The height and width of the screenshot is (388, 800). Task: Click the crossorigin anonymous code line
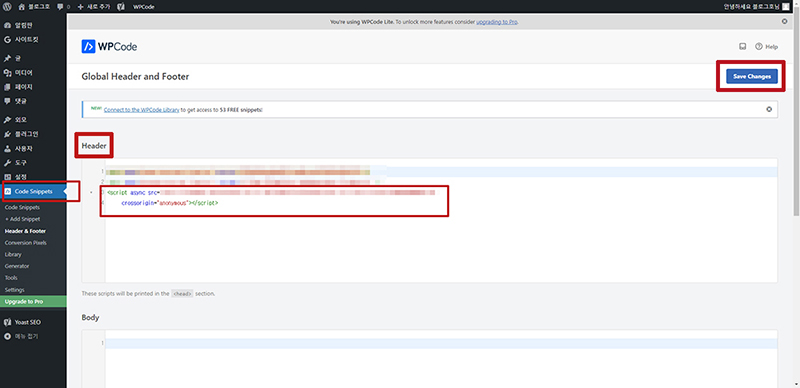[x=170, y=203]
